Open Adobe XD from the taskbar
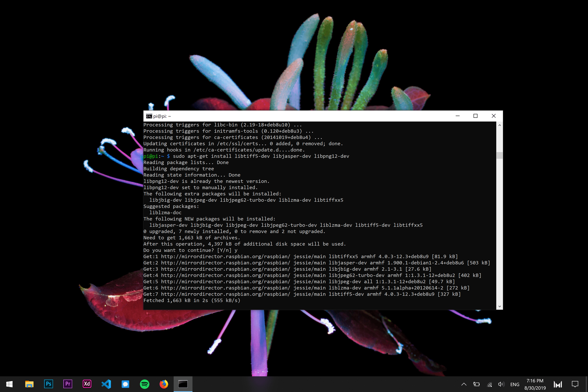Screen dimensions: 588x392 87,384
